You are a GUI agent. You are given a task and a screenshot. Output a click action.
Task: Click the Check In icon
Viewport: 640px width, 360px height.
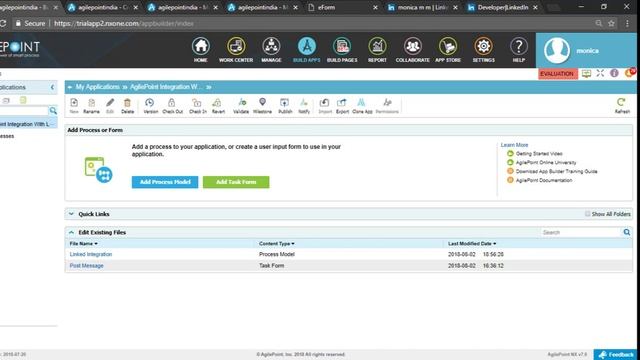pyautogui.click(x=197, y=103)
